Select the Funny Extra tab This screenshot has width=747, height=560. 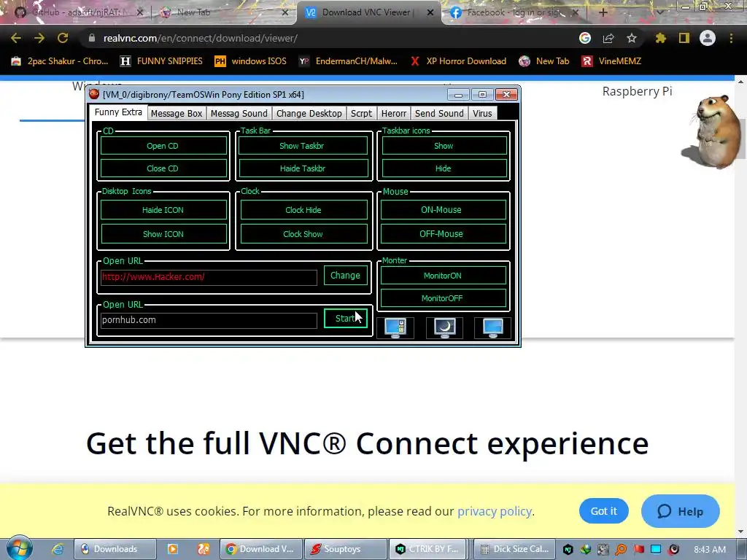pyautogui.click(x=118, y=112)
